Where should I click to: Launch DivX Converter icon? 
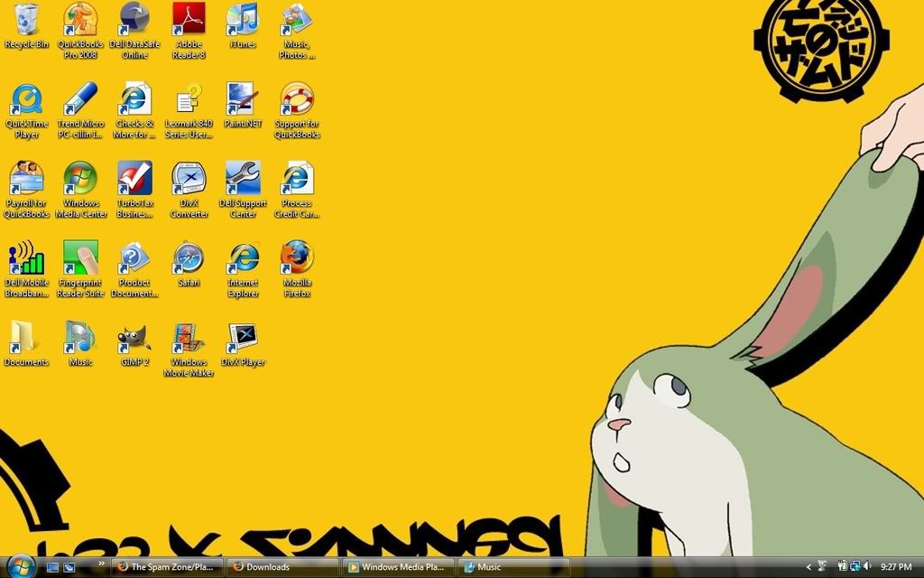pyautogui.click(x=189, y=190)
